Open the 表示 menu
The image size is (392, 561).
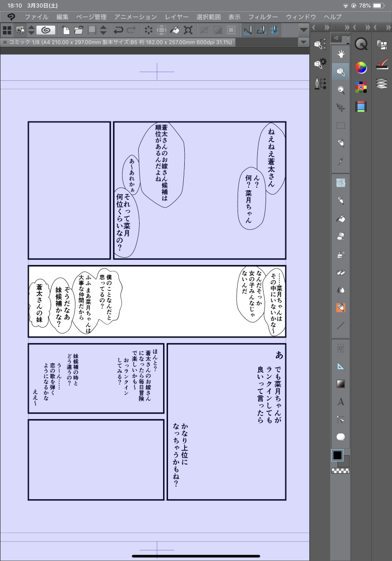[234, 17]
